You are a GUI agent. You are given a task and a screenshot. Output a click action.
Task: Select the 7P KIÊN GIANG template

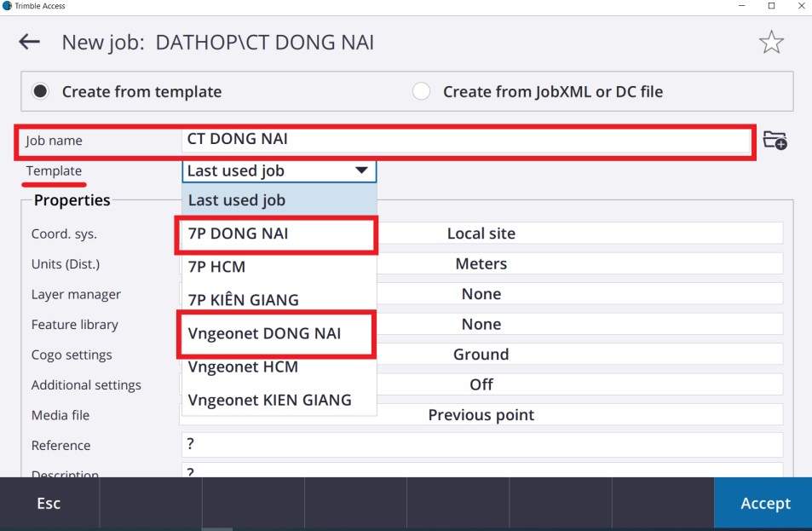(279, 300)
